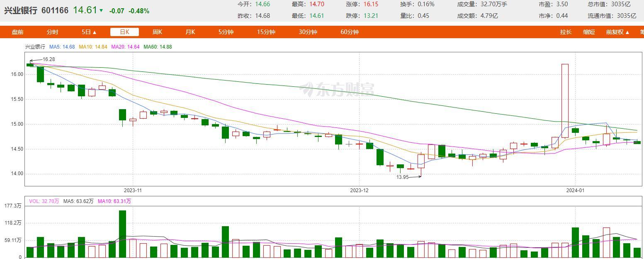Click 缩短 to shorten the chart
This screenshot has height=259, width=644.
coord(589,32)
